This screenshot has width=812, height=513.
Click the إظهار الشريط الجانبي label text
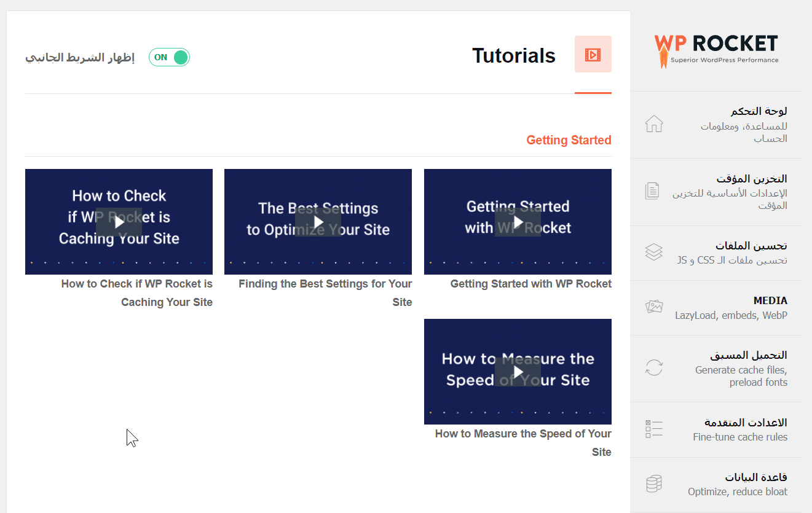click(80, 58)
